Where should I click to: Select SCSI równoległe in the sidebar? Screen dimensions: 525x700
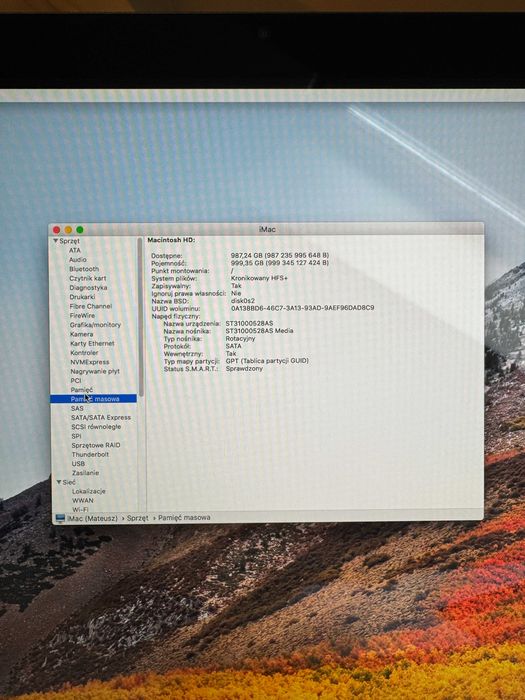point(96,427)
